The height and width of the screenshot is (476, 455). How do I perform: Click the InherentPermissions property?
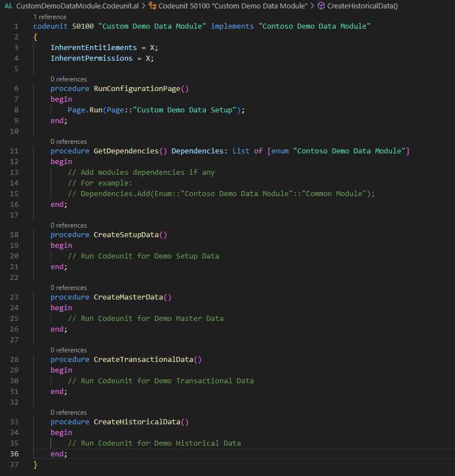tap(92, 58)
